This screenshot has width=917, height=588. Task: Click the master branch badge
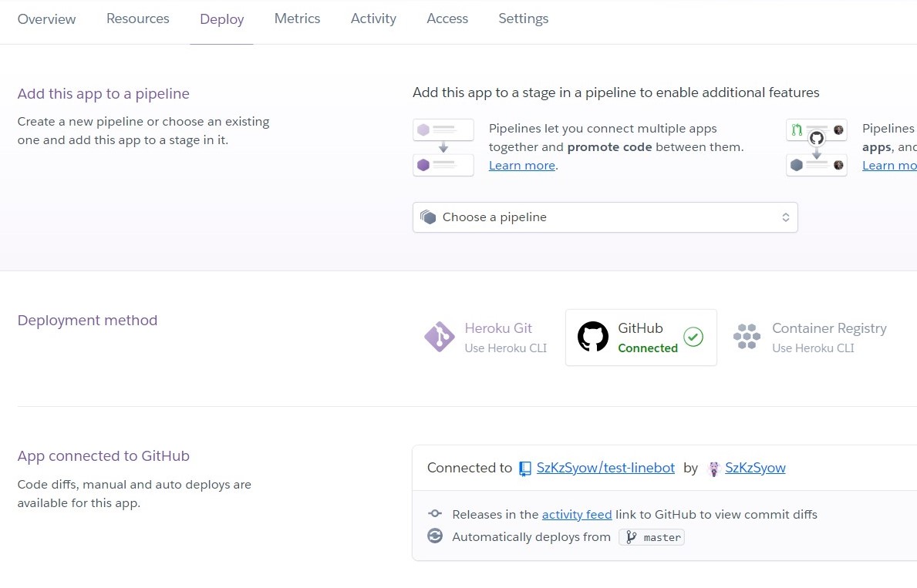tap(652, 537)
